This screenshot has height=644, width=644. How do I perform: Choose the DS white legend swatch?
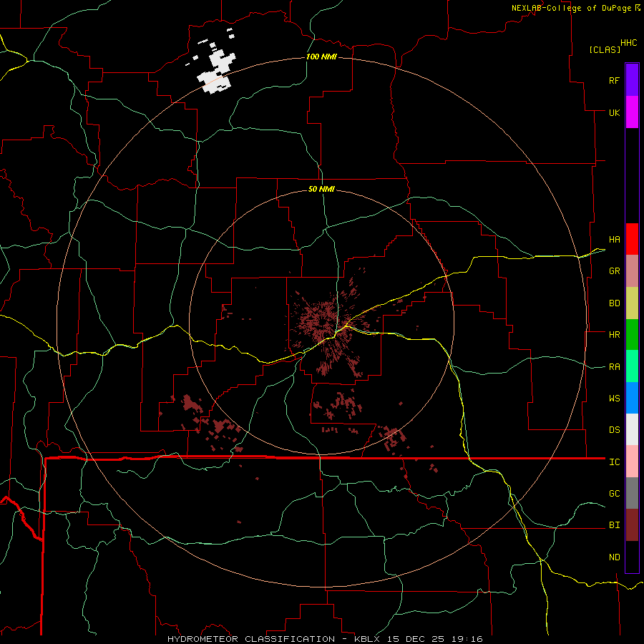tap(632, 429)
